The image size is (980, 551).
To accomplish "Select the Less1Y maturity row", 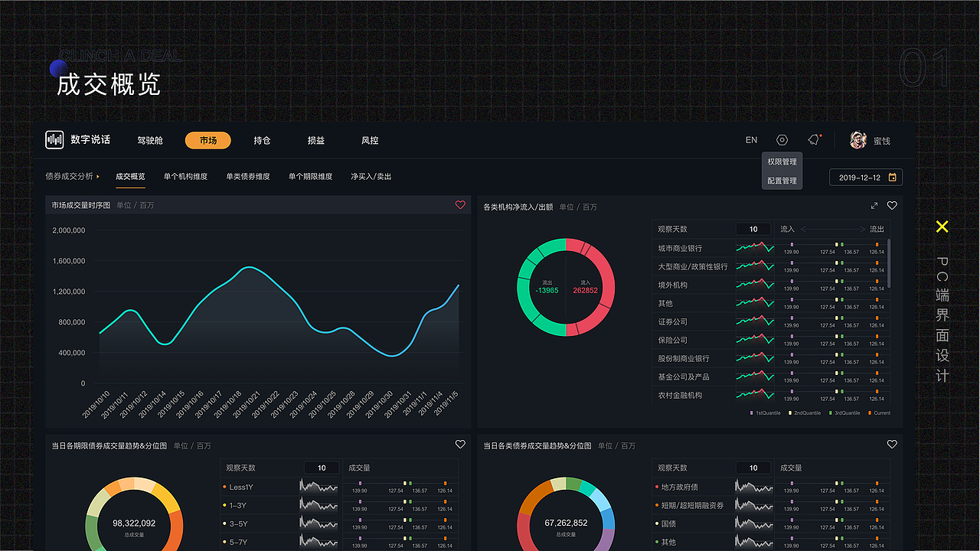I will 340,487.
